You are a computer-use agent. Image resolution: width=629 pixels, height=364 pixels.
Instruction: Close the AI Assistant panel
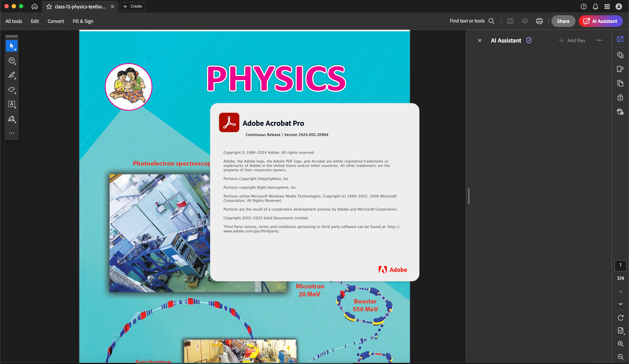(x=480, y=40)
